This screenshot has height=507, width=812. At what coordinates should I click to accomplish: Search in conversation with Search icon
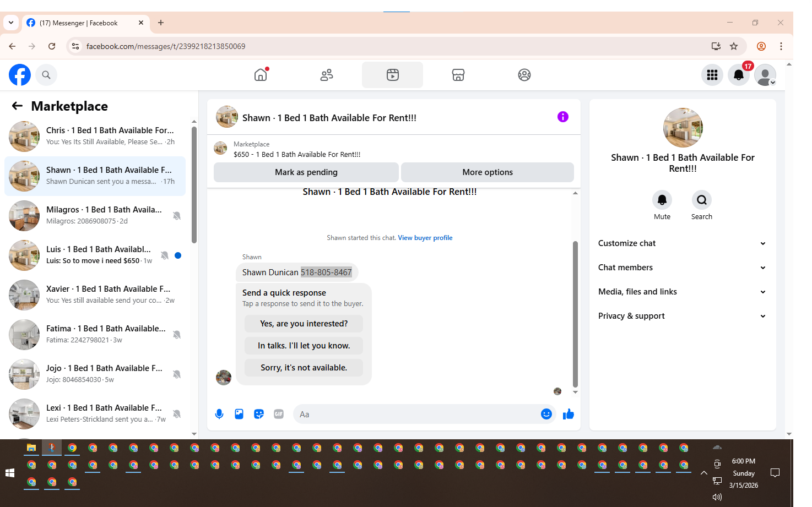click(702, 200)
